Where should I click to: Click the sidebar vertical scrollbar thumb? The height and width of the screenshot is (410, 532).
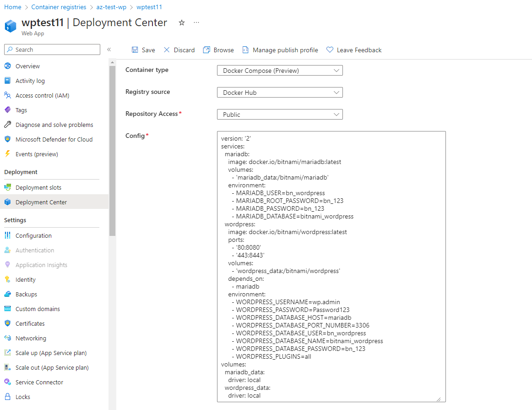point(112,151)
